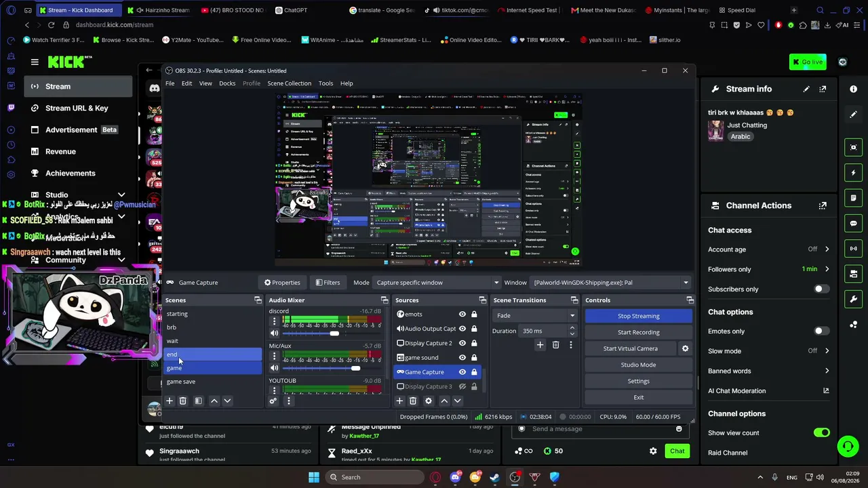
Task: Toggle visibility of emots source
Action: [x=462, y=314]
